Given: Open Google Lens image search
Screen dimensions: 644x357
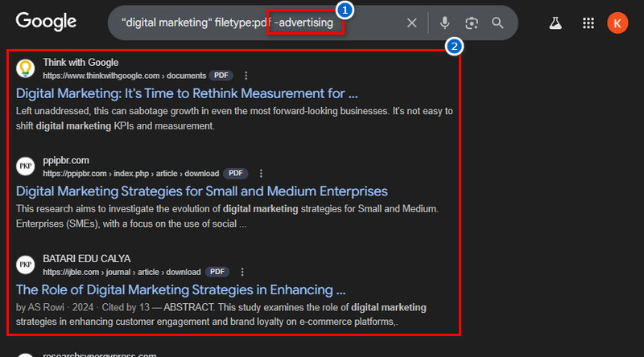Looking at the screenshot, I should (471, 23).
